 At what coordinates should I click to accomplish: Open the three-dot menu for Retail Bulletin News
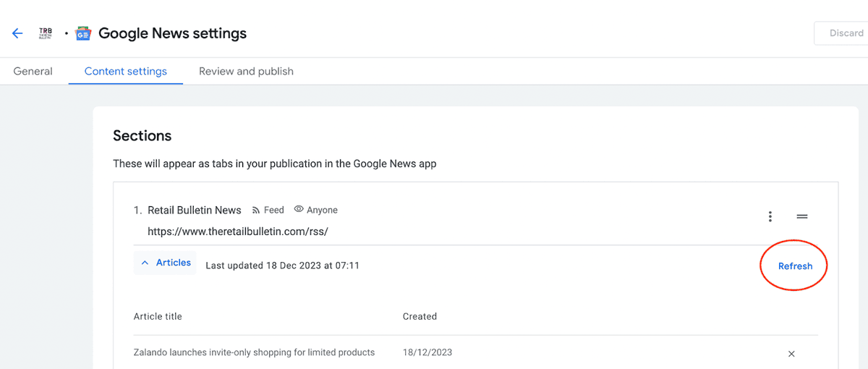click(770, 216)
